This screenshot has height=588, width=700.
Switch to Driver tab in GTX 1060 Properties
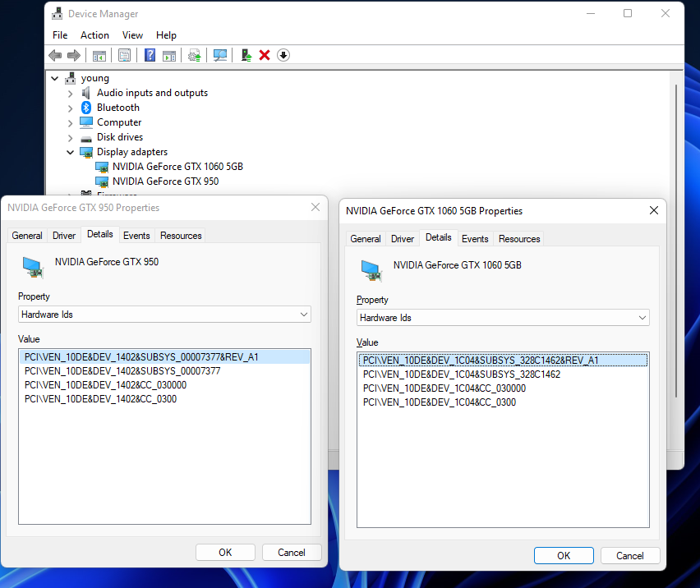point(403,239)
